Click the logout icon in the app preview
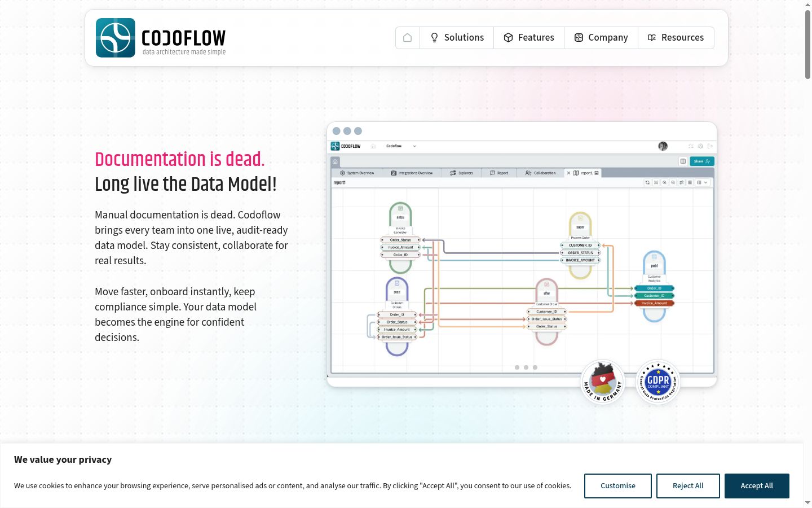This screenshot has width=812, height=508. tap(710, 146)
